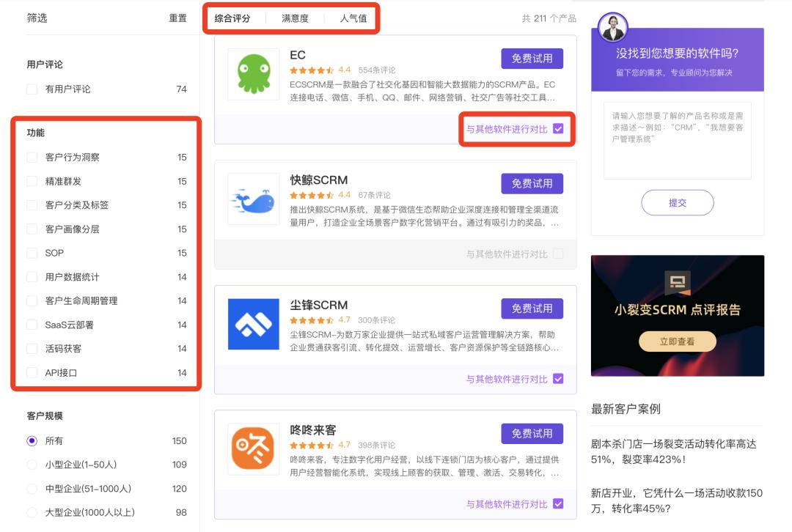Open case study 剧本杀门店一场裂变活动
This screenshot has width=792, height=532.
[x=673, y=451]
